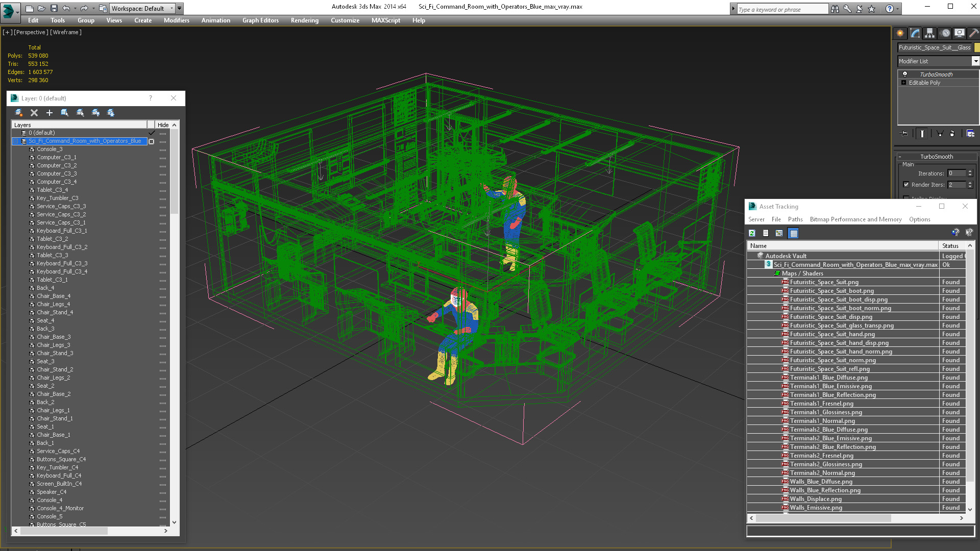Collapse the TurboSmooth rollout
The width and height of the screenshot is (980, 551).
[x=937, y=157]
